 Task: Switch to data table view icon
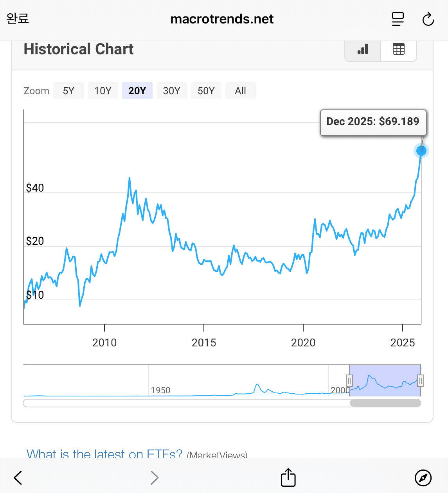pyautogui.click(x=398, y=50)
